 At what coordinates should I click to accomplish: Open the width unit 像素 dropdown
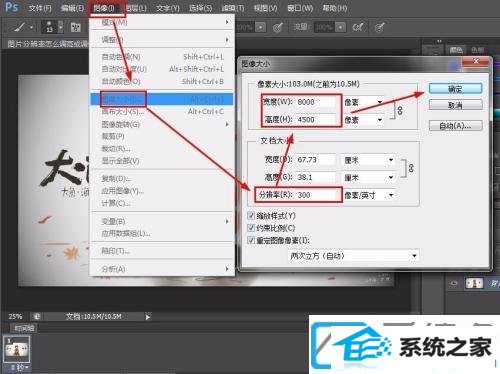coord(364,102)
